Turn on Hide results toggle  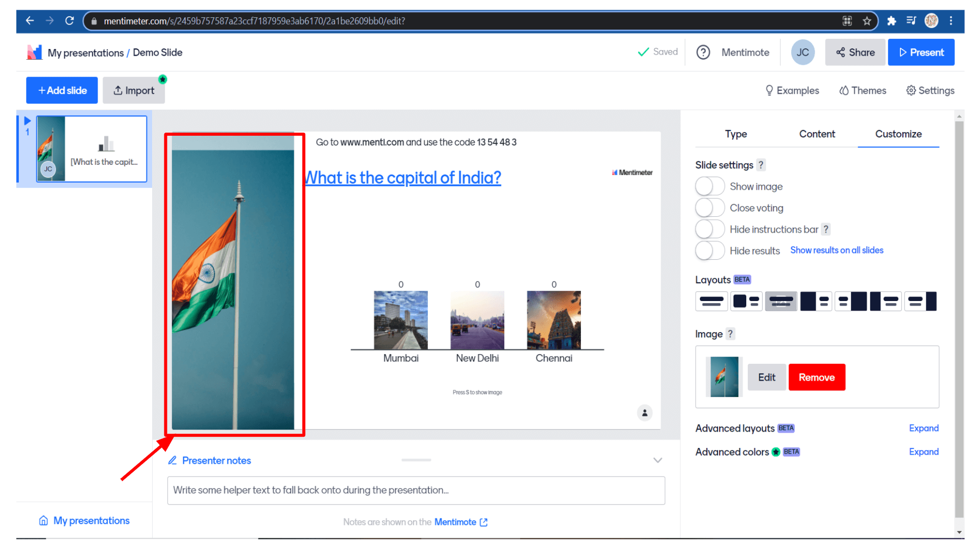click(709, 251)
